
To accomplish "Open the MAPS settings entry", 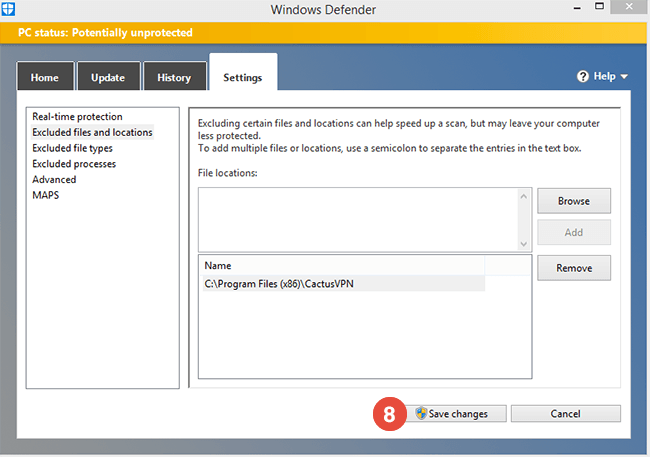I will 46,195.
